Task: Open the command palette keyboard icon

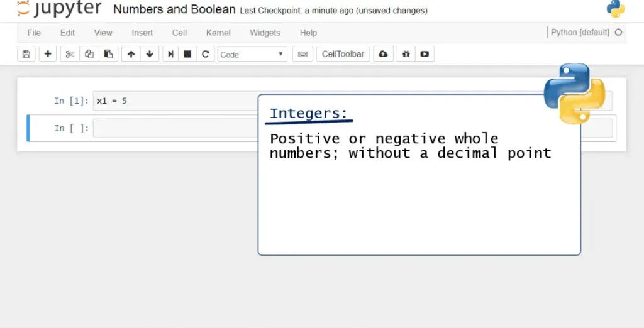Action: point(303,54)
